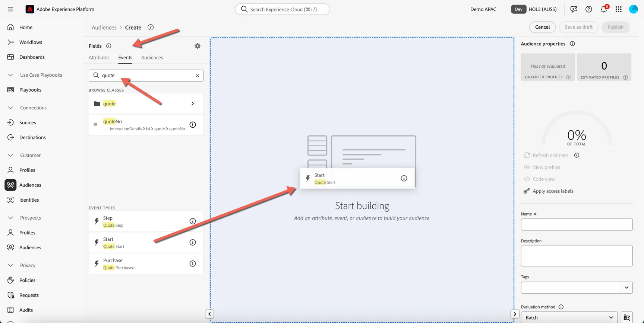Open the user profile avatar
Image resolution: width=644 pixels, height=323 pixels.
point(634,9)
